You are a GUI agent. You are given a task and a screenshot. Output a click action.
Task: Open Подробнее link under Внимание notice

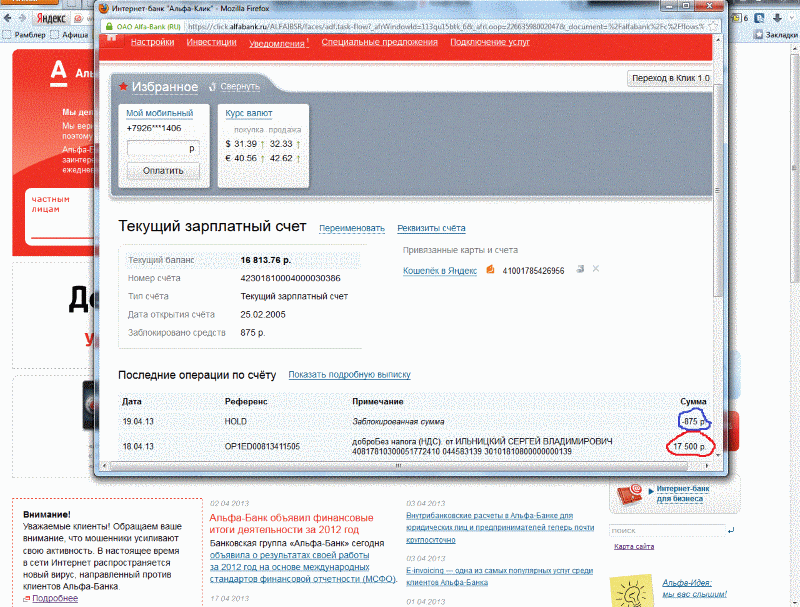point(55,598)
